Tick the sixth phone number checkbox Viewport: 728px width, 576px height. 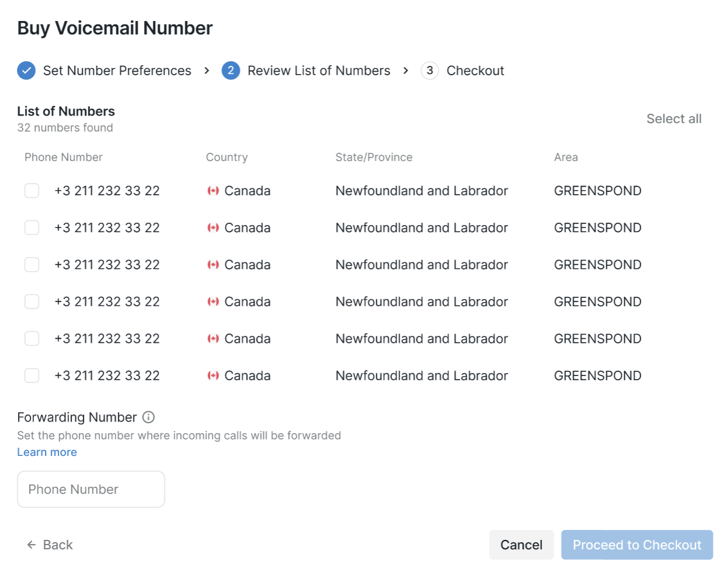(x=32, y=375)
